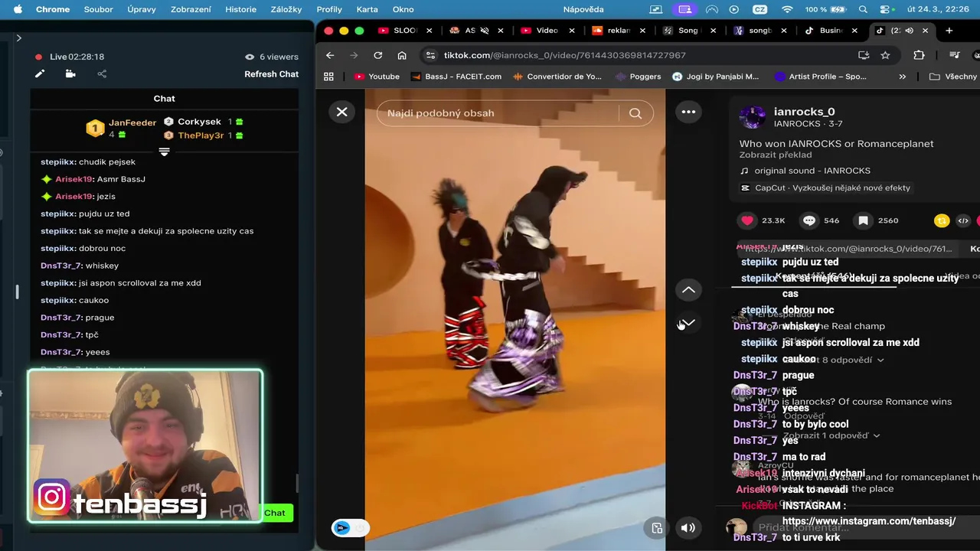Open Chrome extensions puzzle icon
980x551 pixels.
click(919, 55)
